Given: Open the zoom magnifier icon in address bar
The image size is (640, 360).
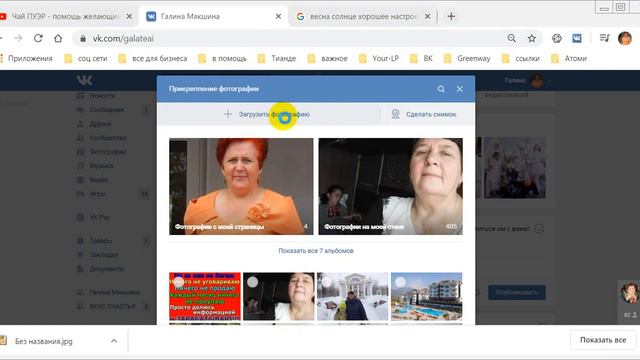Looking at the screenshot, I should pyautogui.click(x=511, y=38).
